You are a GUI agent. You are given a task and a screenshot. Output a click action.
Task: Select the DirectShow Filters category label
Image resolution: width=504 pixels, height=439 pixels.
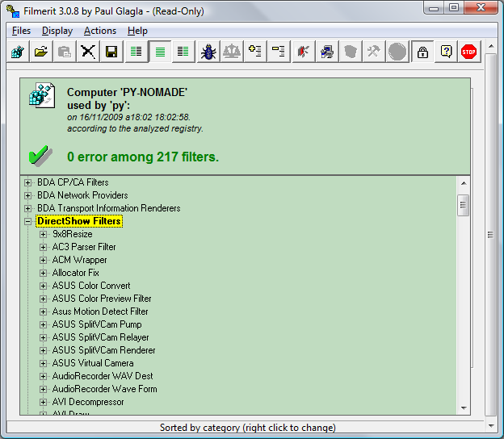click(79, 221)
